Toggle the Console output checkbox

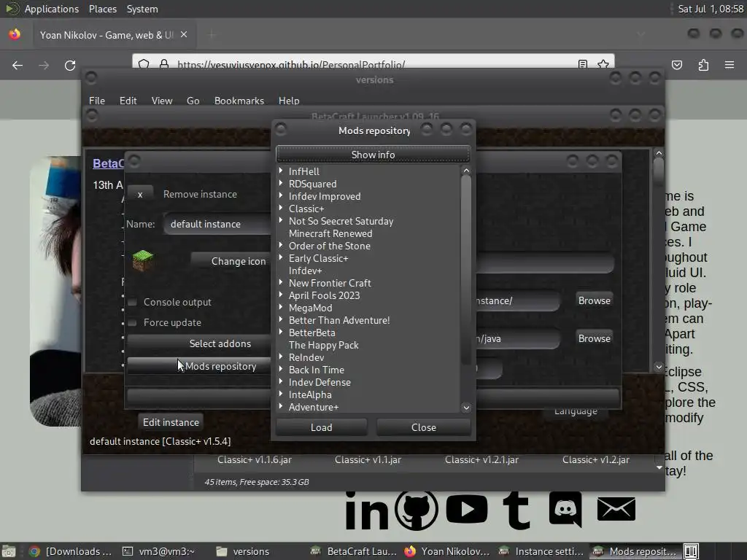pyautogui.click(x=133, y=303)
